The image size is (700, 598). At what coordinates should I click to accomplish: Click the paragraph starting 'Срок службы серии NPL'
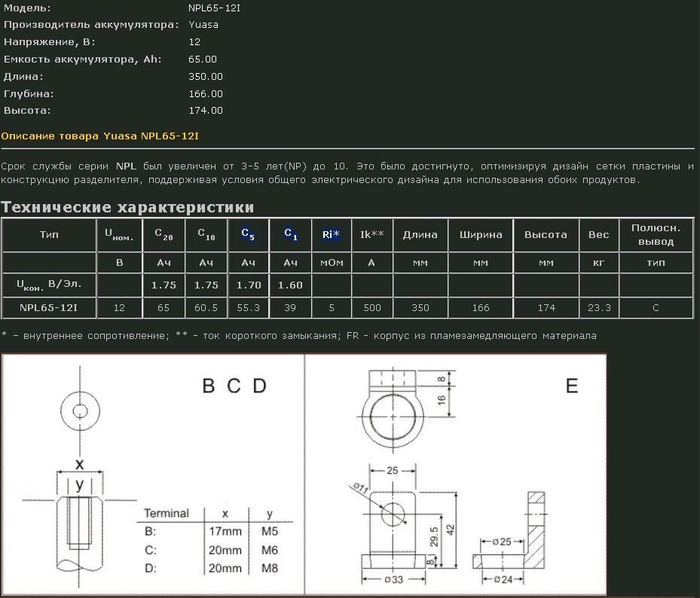(347, 172)
